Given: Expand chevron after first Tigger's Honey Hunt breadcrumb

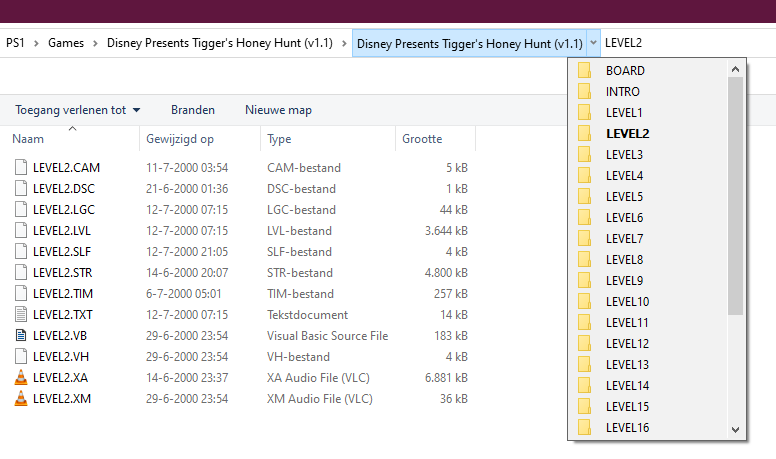Looking at the screenshot, I should [x=344, y=43].
